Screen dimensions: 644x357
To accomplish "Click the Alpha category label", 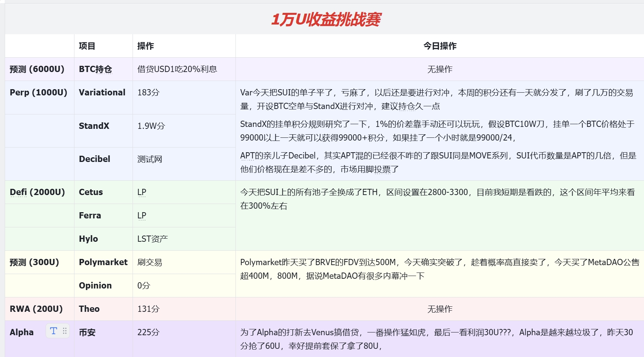I will 21,332.
